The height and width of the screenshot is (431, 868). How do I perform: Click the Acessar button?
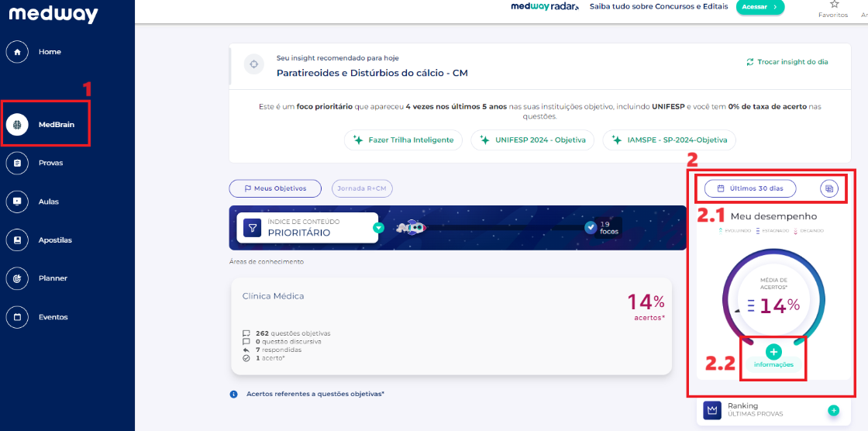760,7
